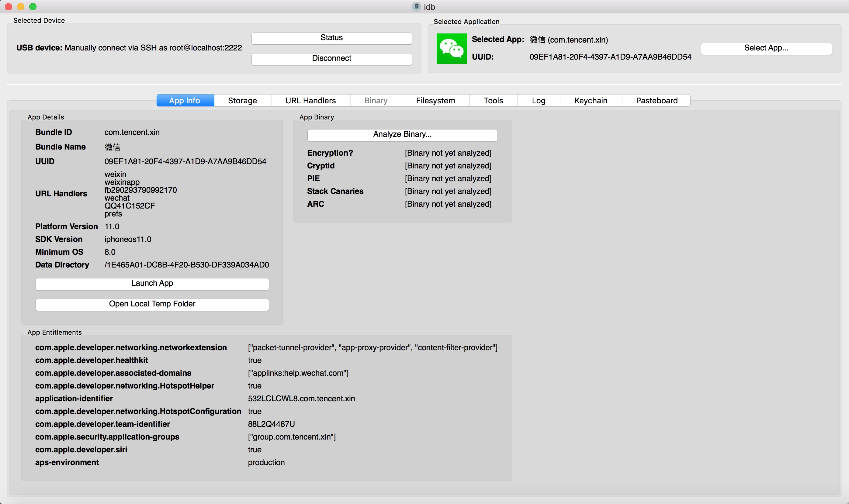Screen dimensions: 849x504
Task: Click the HotspotHelper entitlement key
Action: pos(124,386)
